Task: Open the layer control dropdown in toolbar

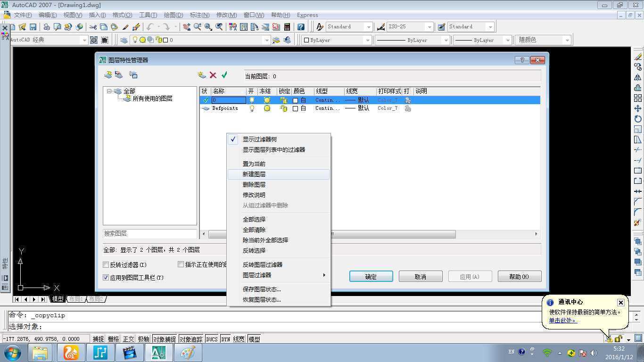Action: pyautogui.click(x=267, y=40)
